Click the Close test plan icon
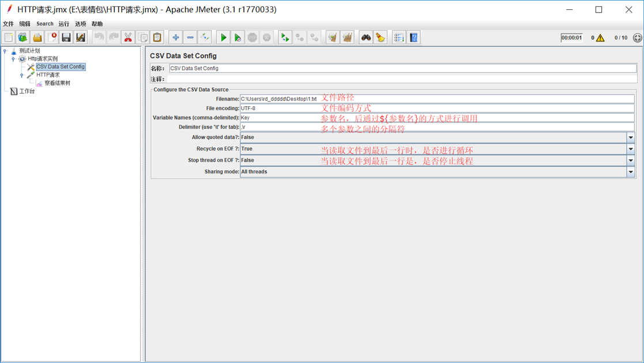 pos(52,38)
